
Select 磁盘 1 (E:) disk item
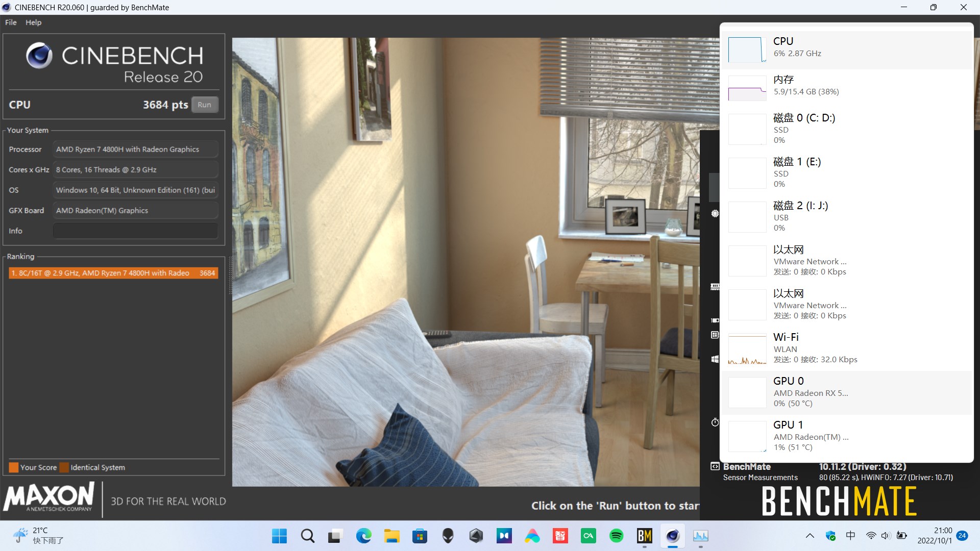[x=847, y=172]
